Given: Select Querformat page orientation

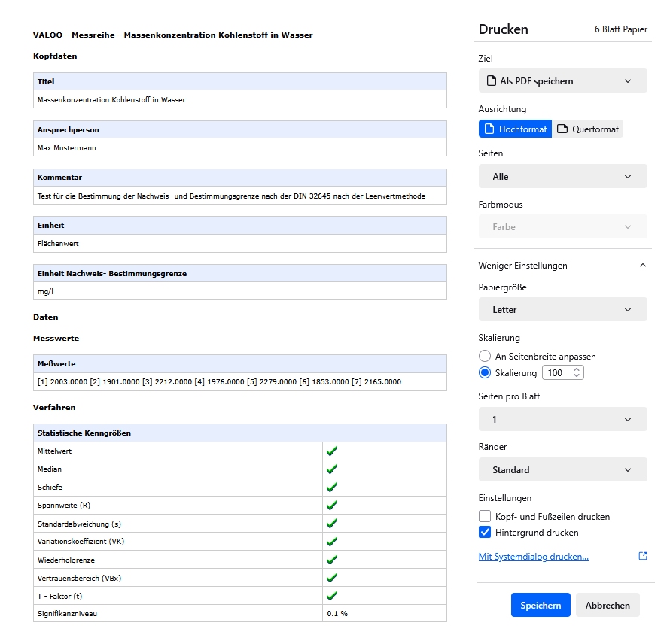Looking at the screenshot, I should click(x=588, y=129).
